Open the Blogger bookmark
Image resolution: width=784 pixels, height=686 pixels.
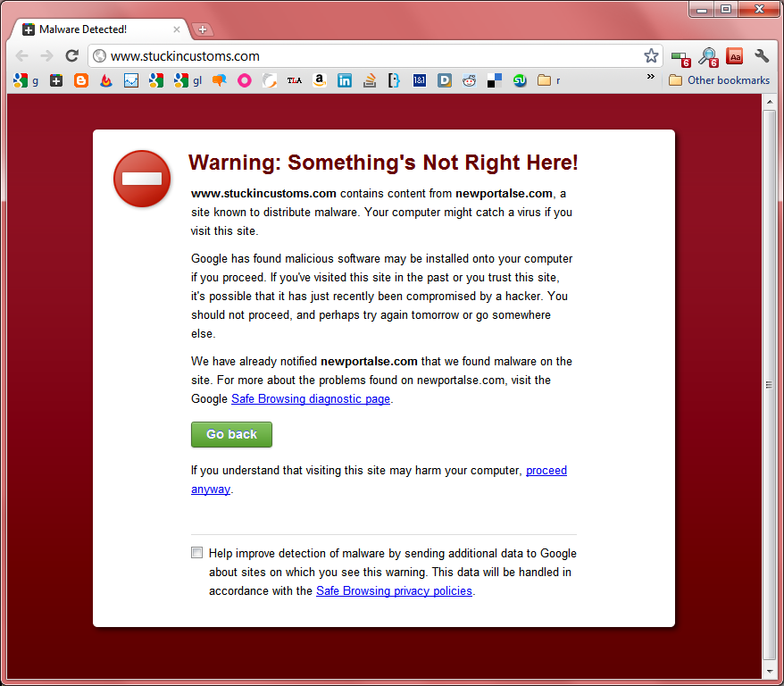click(x=81, y=80)
